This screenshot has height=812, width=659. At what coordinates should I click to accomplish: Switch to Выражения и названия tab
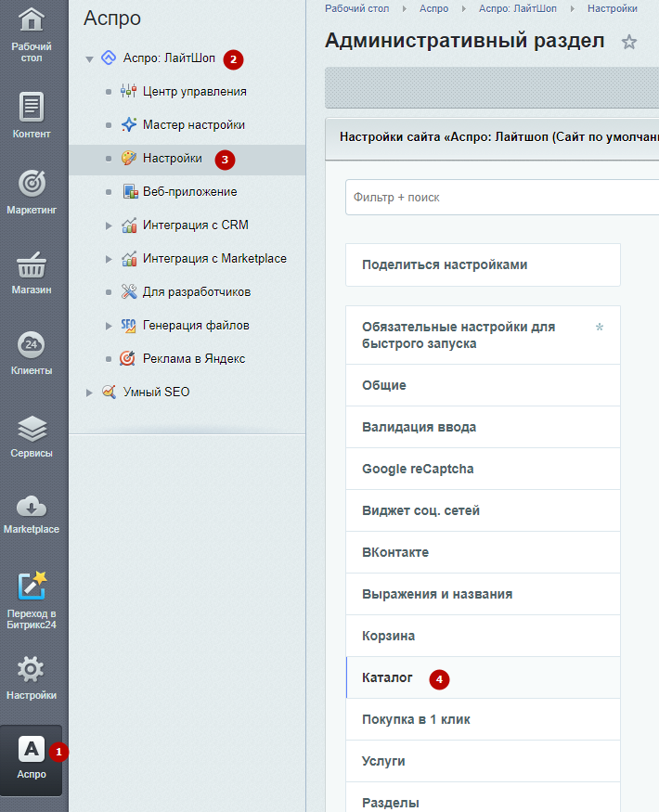(483, 594)
